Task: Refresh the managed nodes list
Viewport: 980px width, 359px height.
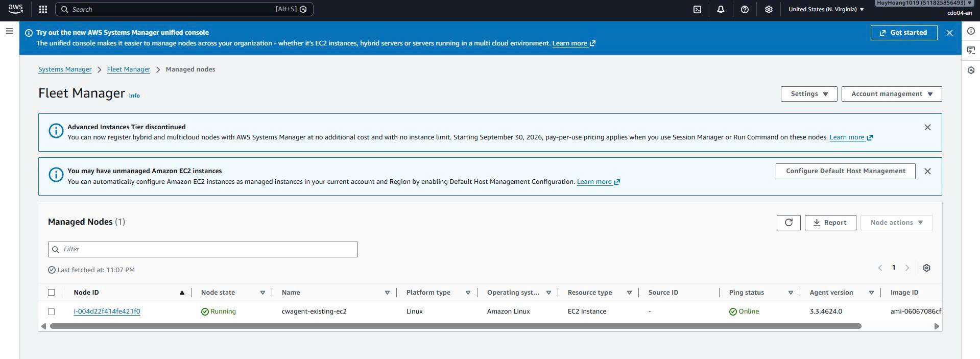Action: pyautogui.click(x=788, y=223)
